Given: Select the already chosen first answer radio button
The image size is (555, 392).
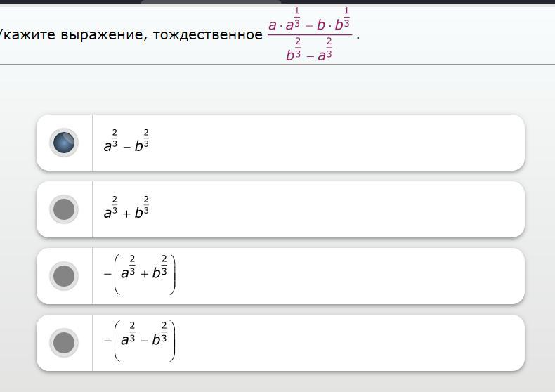Looking at the screenshot, I should (64, 143).
